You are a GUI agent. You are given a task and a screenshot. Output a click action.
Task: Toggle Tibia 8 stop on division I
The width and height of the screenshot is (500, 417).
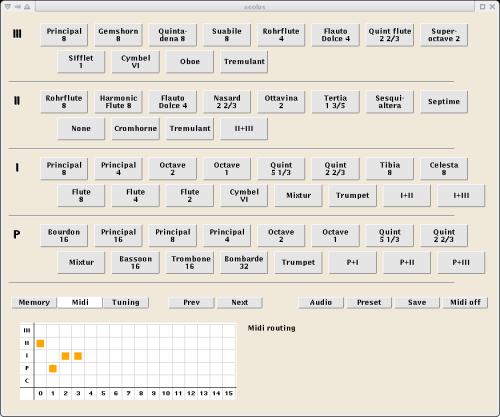point(390,169)
